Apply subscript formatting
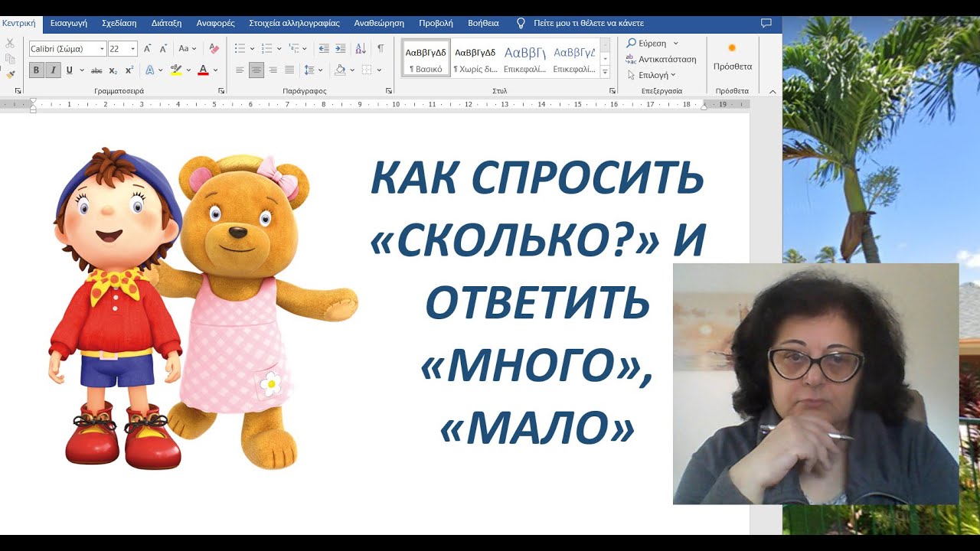 [x=113, y=70]
